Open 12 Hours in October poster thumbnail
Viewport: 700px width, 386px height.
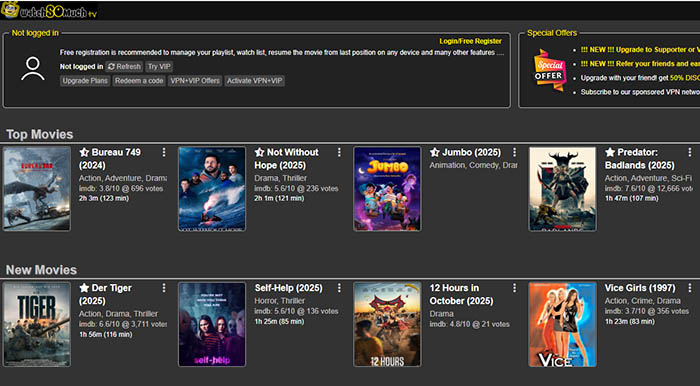pyautogui.click(x=387, y=324)
